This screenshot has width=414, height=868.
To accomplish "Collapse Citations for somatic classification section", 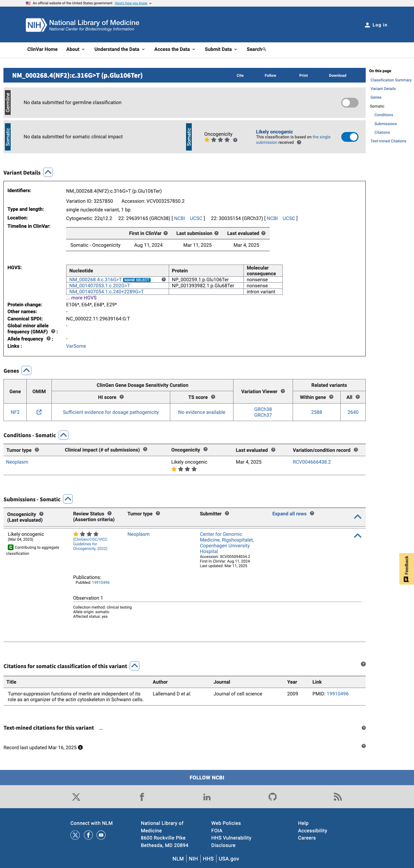I will (135, 666).
